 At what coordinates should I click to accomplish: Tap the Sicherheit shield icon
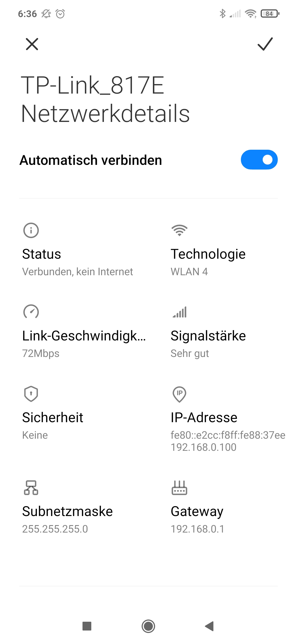click(x=31, y=394)
